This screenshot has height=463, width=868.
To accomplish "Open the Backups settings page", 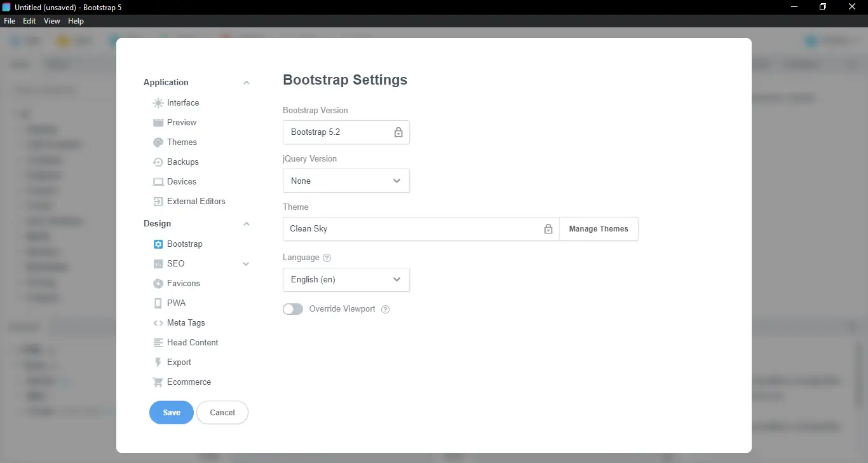I will click(x=183, y=162).
